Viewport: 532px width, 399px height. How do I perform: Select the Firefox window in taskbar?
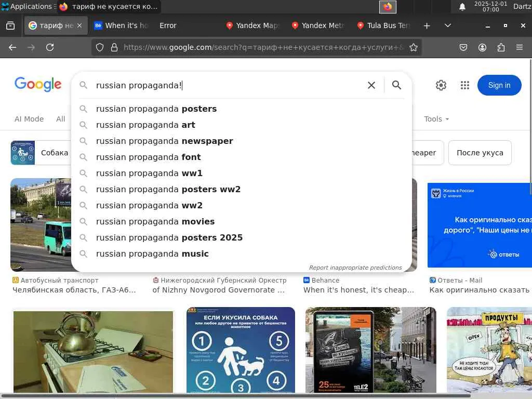point(109,6)
